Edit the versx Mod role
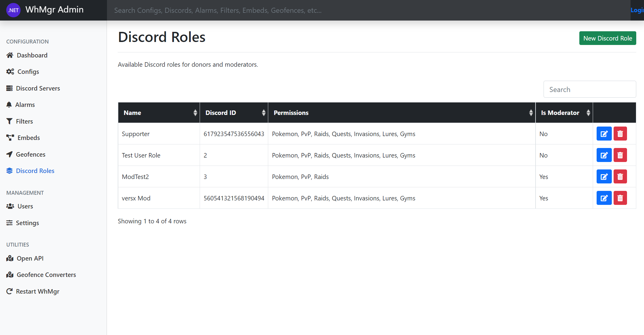 click(x=604, y=198)
